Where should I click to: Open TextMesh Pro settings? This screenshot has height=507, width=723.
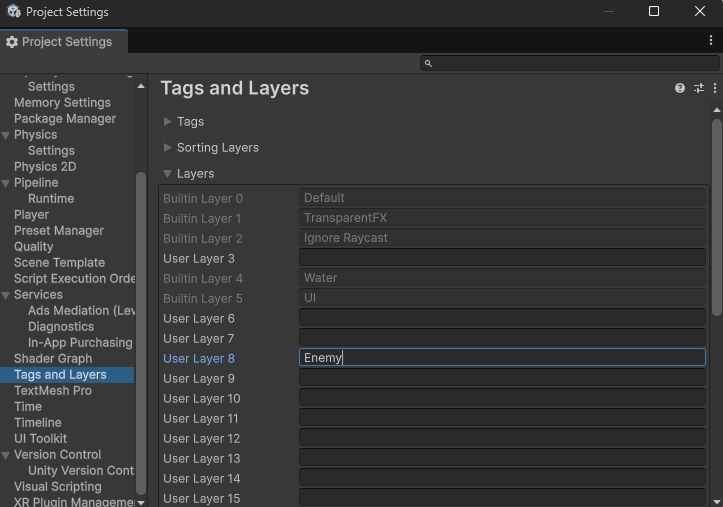pos(53,391)
